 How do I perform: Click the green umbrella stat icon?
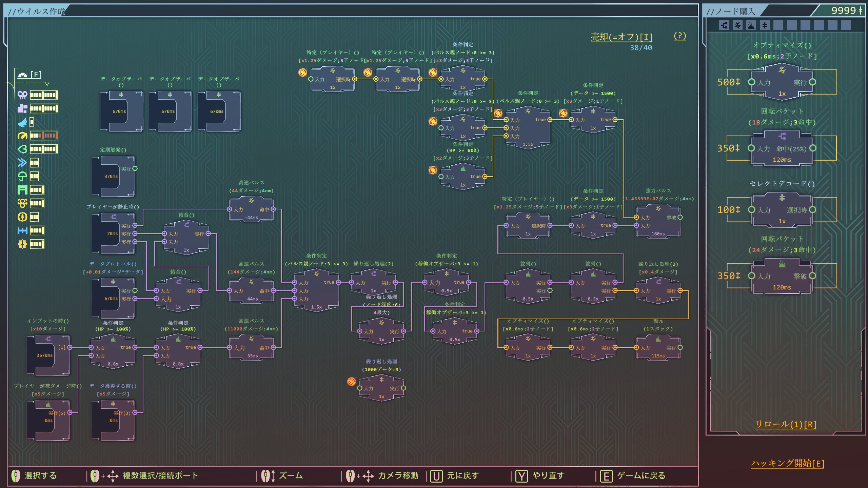pyautogui.click(x=22, y=176)
